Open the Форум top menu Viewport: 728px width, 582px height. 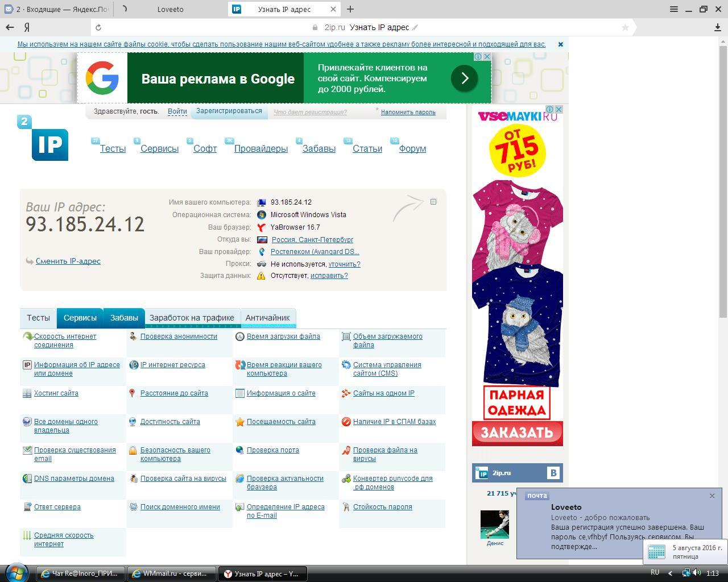[412, 148]
